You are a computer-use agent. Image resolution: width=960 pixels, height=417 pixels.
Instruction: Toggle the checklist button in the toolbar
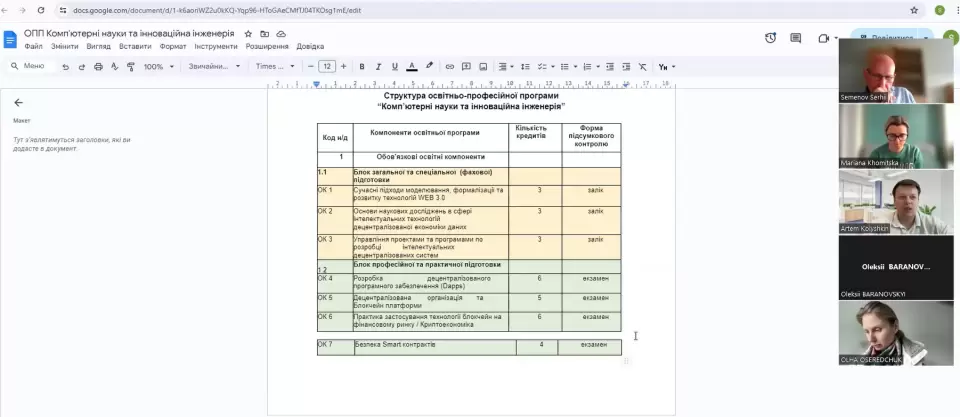[x=542, y=67]
